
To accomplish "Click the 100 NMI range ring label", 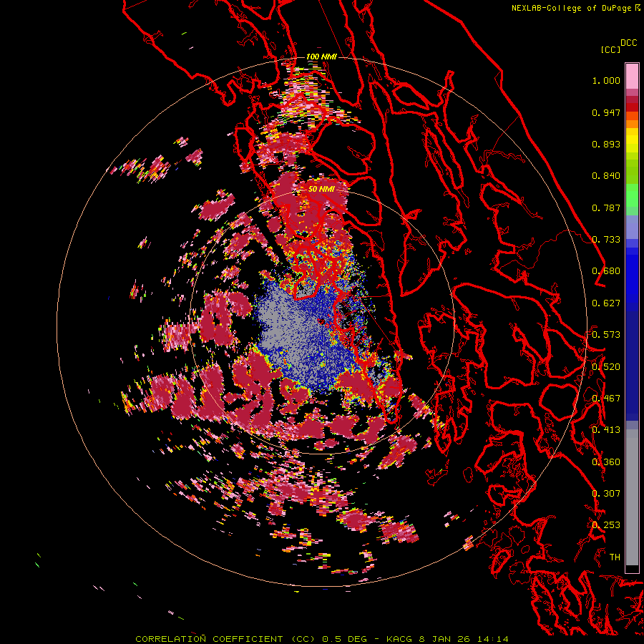I will [321, 57].
